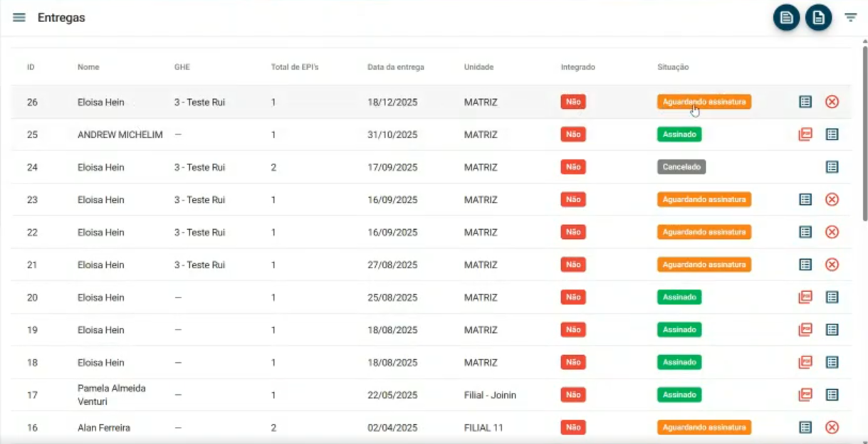Open the filter options icon
Image resolution: width=868 pixels, height=444 pixels.
coord(850,18)
